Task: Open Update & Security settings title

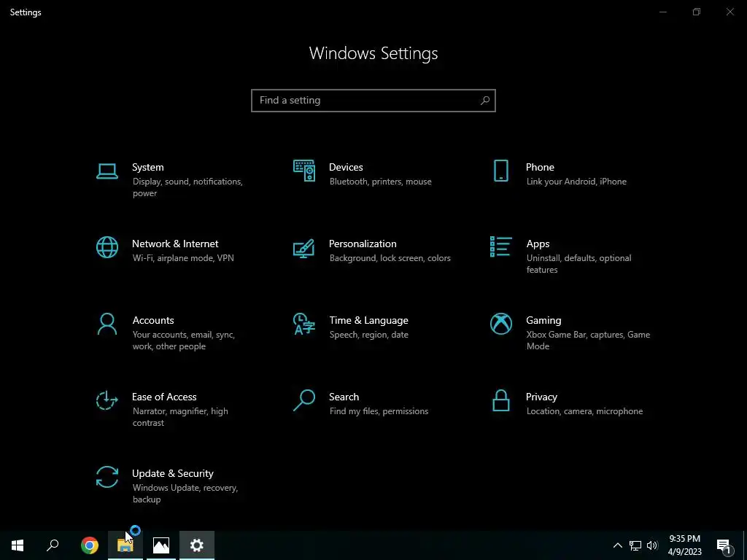Action: coord(172,474)
